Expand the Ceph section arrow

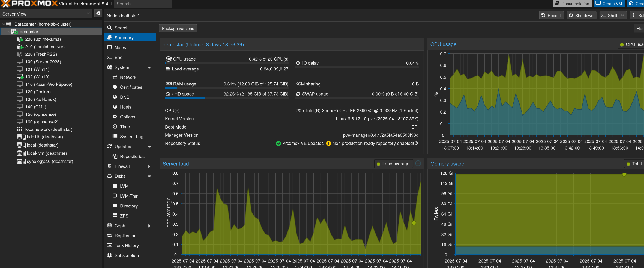pyautogui.click(x=149, y=226)
